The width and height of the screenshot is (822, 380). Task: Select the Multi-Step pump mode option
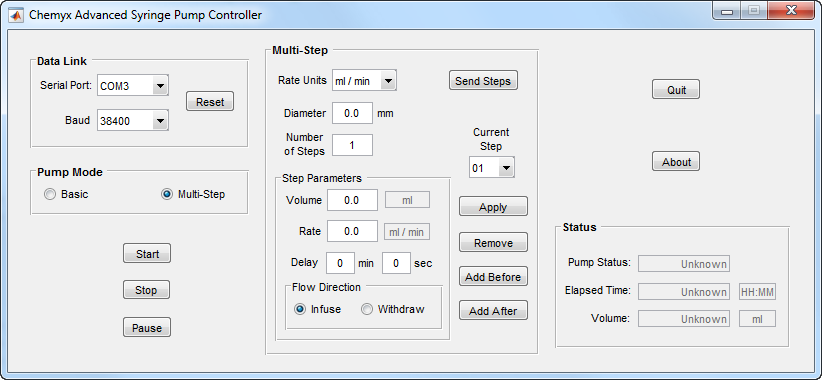point(194,194)
